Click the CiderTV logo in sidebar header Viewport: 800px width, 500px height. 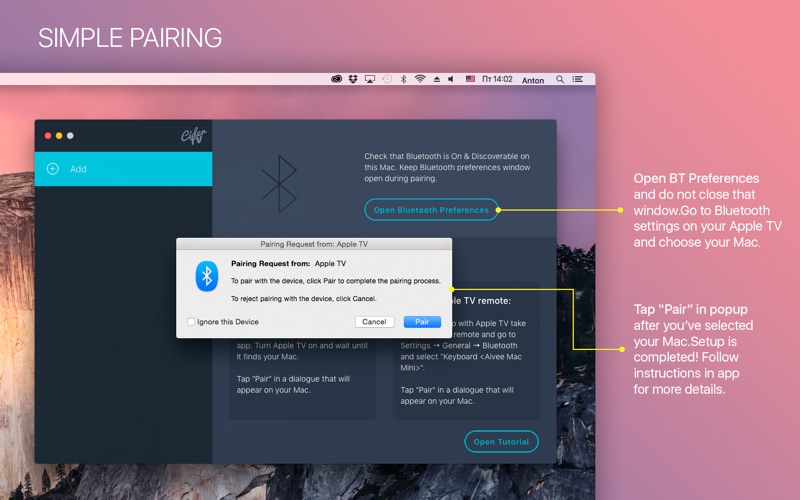tap(193, 136)
